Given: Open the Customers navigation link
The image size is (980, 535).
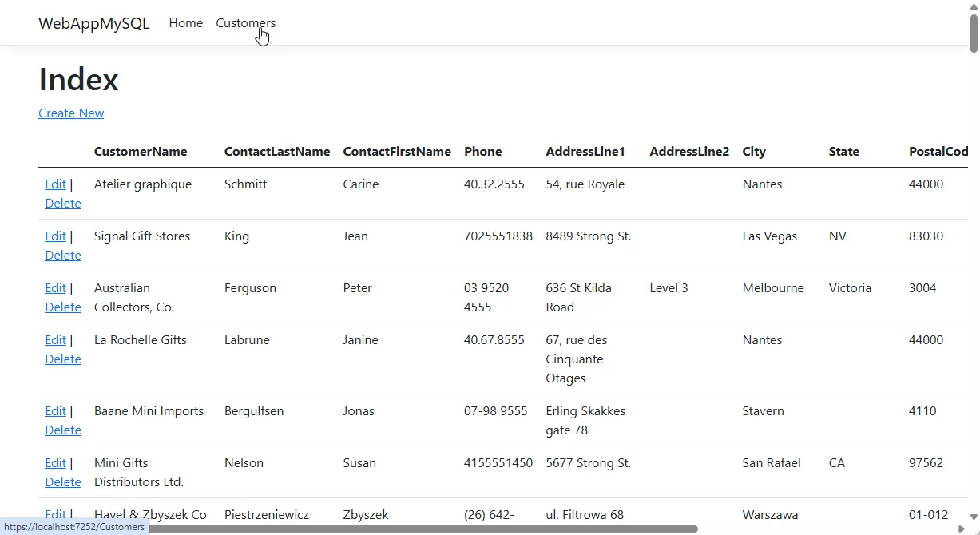Looking at the screenshot, I should [x=245, y=23].
